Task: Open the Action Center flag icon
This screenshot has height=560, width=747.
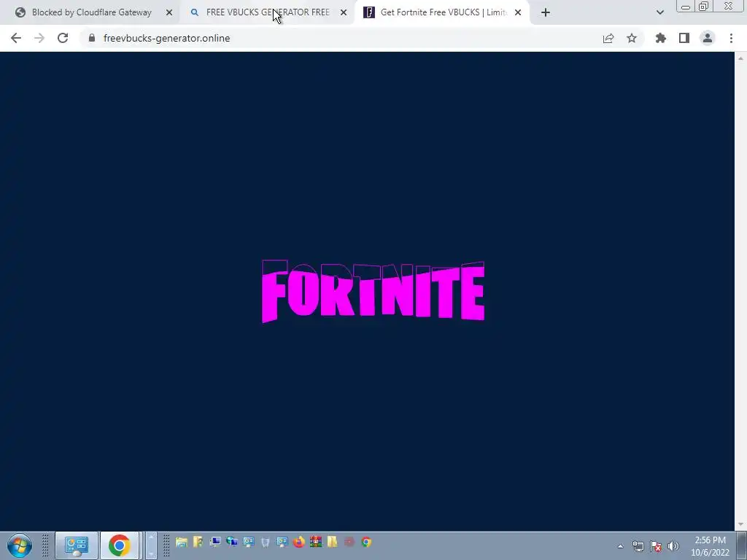Action: 656,546
